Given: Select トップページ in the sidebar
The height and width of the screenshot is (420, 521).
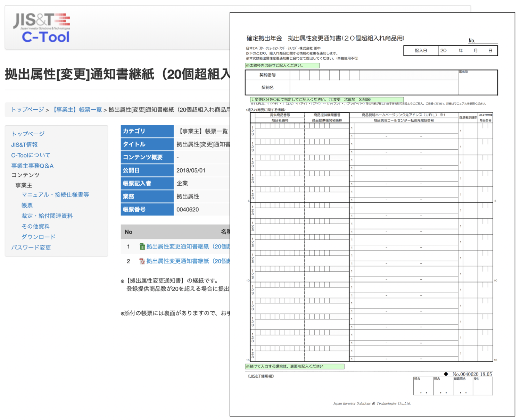Looking at the screenshot, I should 28,134.
